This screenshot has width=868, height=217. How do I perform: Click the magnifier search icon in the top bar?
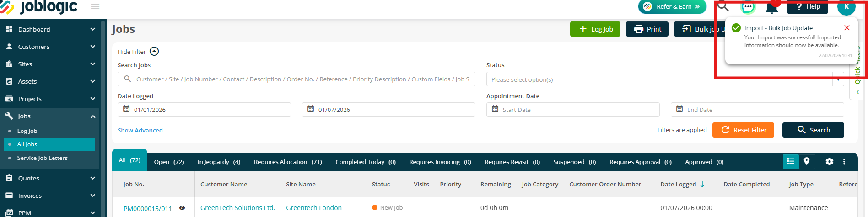(723, 6)
